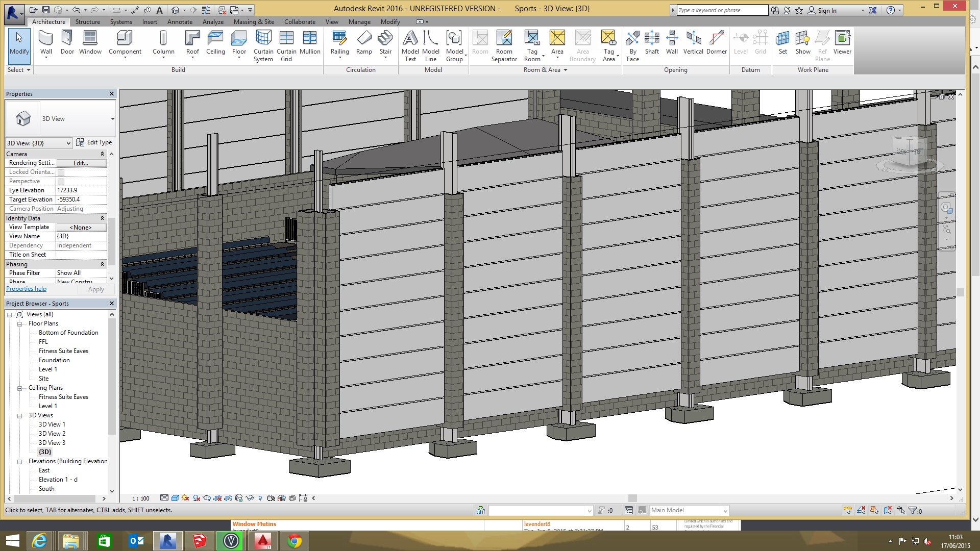Viewport: 980px width, 551px height.
Task: Open Chrome from the Windows taskbar
Action: point(295,541)
